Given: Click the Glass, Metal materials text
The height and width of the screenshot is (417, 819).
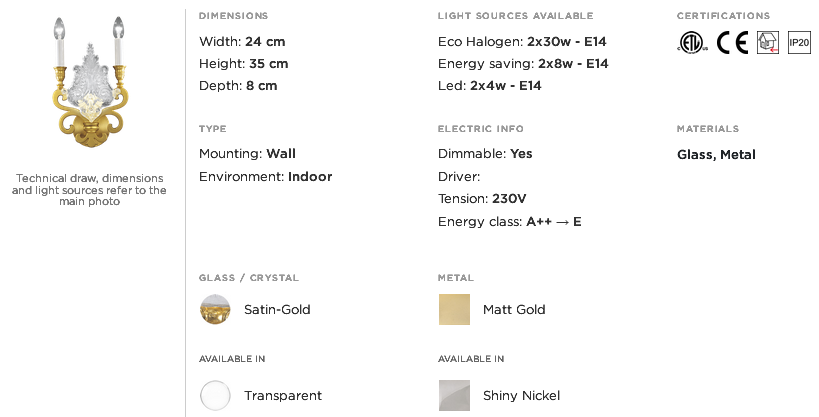Looking at the screenshot, I should click(716, 155).
